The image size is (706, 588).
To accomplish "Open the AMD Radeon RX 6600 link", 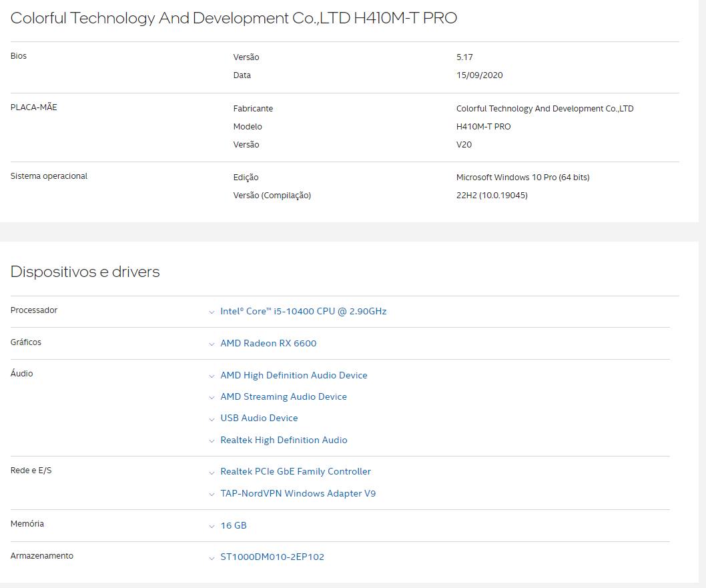I will coord(268,343).
